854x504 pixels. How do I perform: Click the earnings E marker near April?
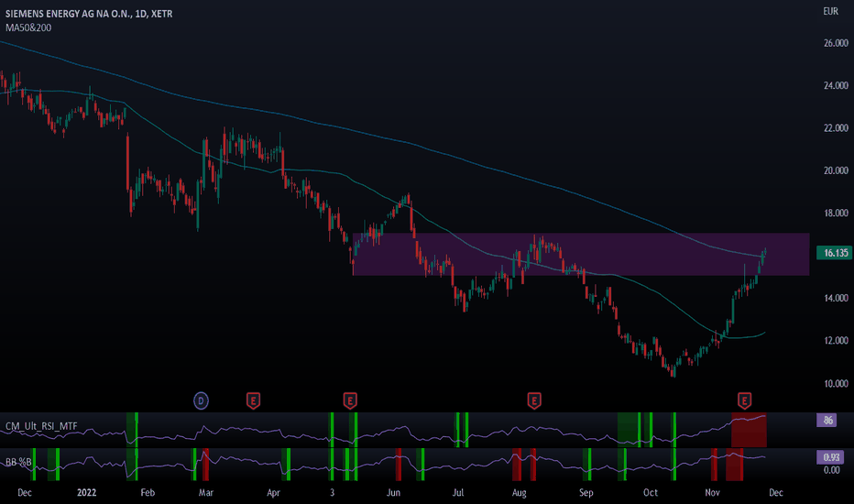point(253,401)
